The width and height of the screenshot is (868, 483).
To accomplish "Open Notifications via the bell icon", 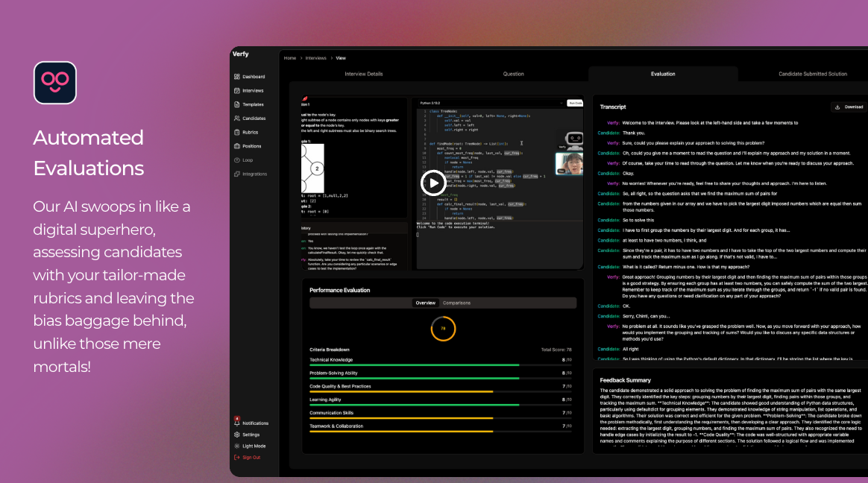I will (x=237, y=422).
